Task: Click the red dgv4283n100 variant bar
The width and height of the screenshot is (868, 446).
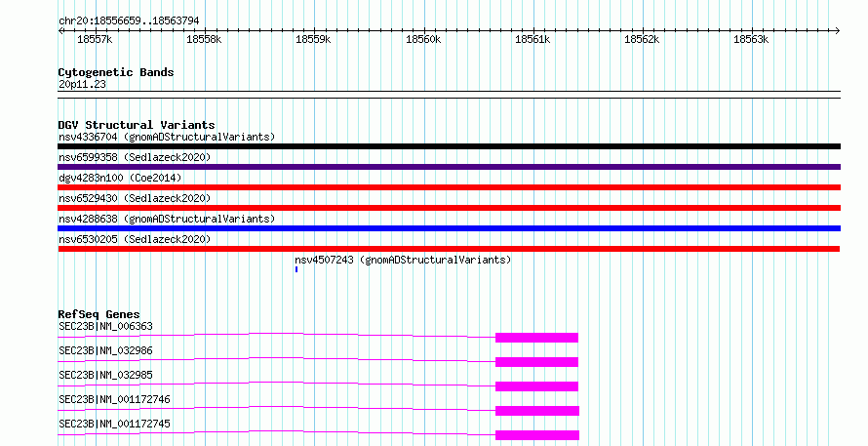Action: (x=449, y=187)
